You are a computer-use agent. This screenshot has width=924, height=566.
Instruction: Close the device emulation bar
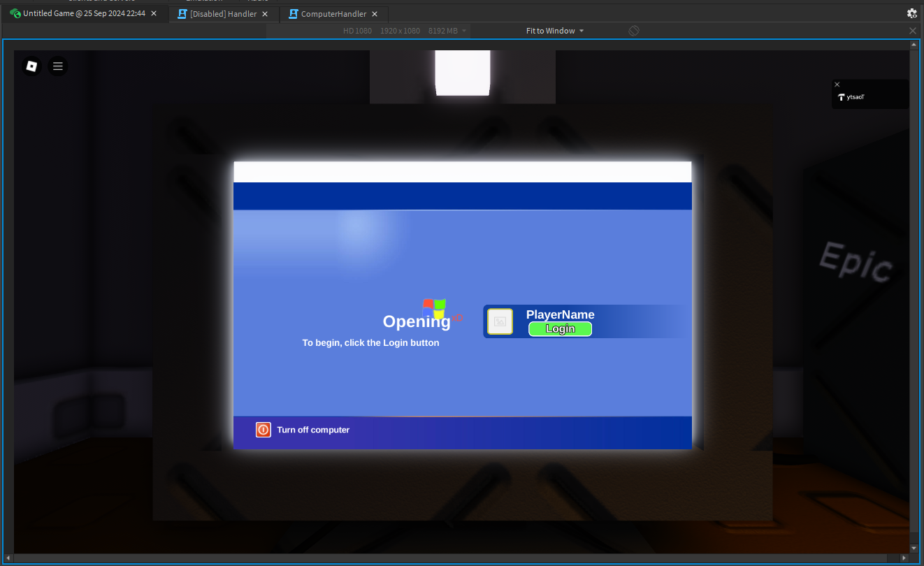click(x=912, y=31)
